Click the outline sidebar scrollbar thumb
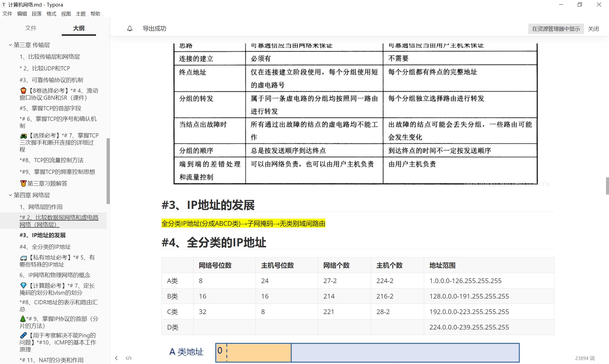 point(108,171)
